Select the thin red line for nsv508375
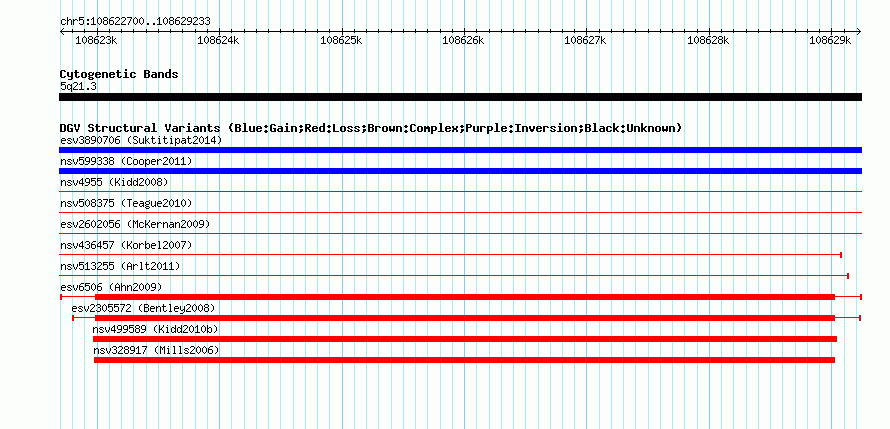Viewport: 890px width, 429px height. 460,213
